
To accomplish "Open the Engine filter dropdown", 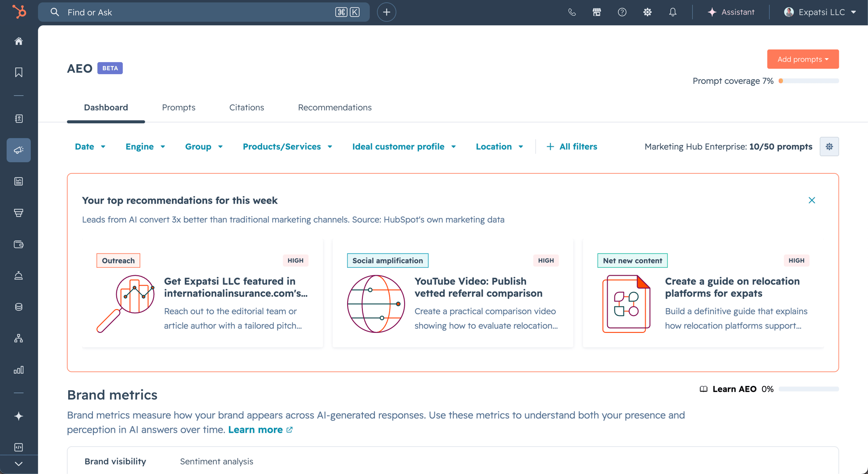I will coord(145,147).
